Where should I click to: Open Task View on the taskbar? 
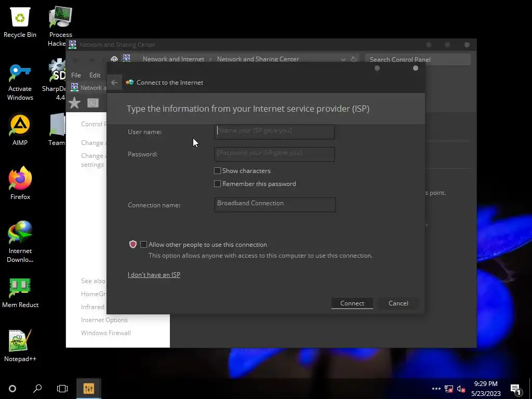point(62,389)
